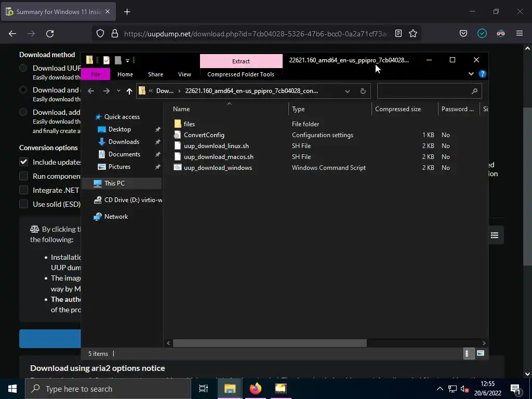Open the files folder icon in Explorer
Image resolution: width=532 pixels, height=399 pixels.
coord(178,124)
